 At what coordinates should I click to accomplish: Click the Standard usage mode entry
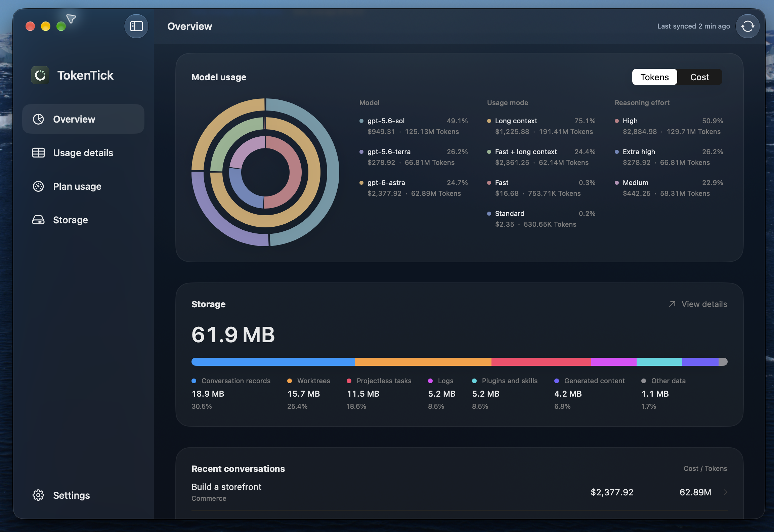541,219
